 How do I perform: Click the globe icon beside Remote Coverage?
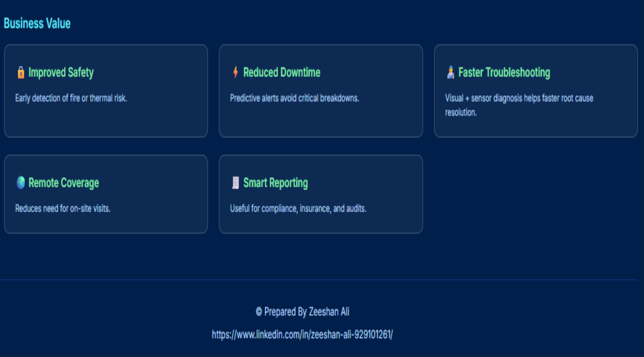(21, 182)
